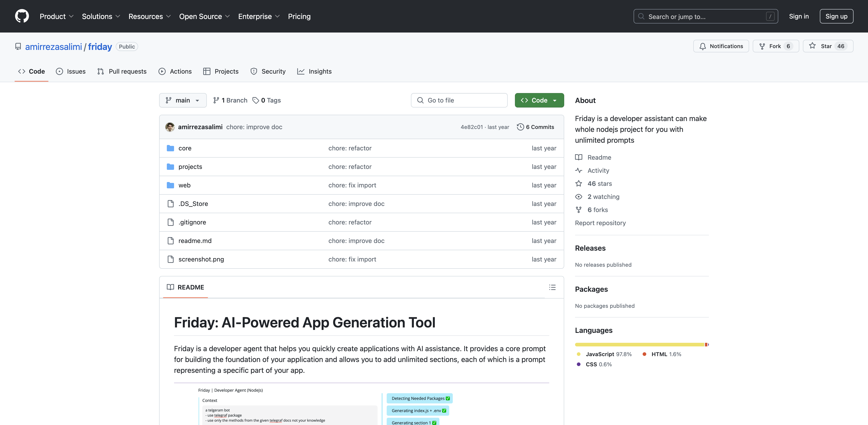The height and width of the screenshot is (425, 868).
Task: Open the README outline list icon
Action: click(x=552, y=287)
